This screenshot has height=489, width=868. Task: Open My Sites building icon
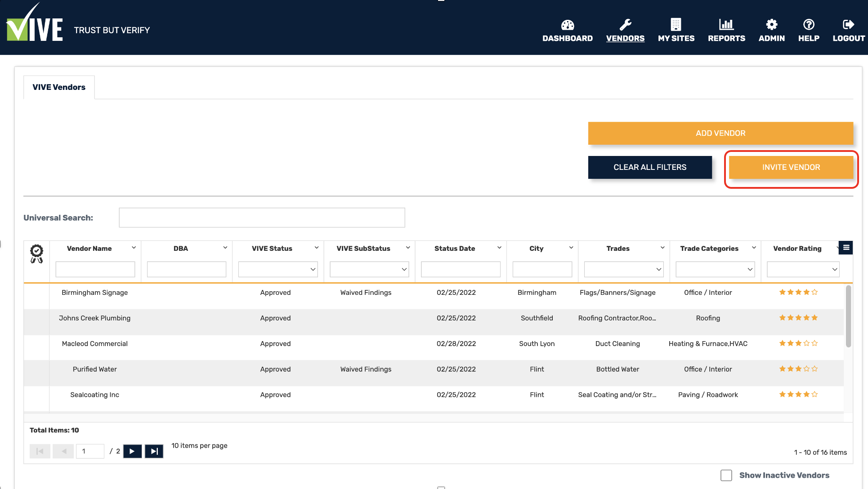pyautogui.click(x=676, y=24)
